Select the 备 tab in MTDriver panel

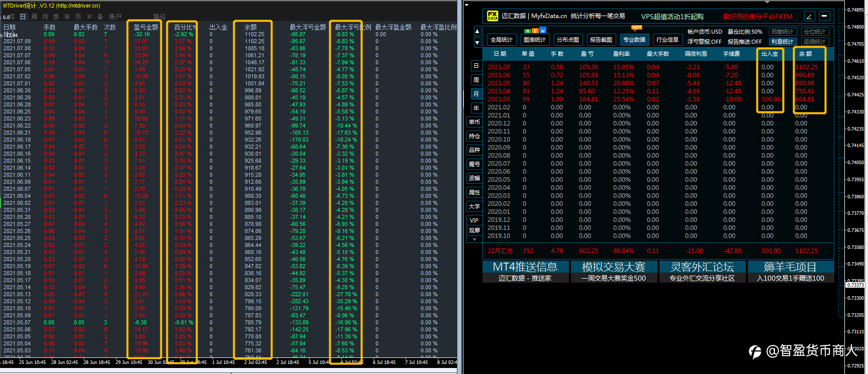pyautogui.click(x=101, y=17)
